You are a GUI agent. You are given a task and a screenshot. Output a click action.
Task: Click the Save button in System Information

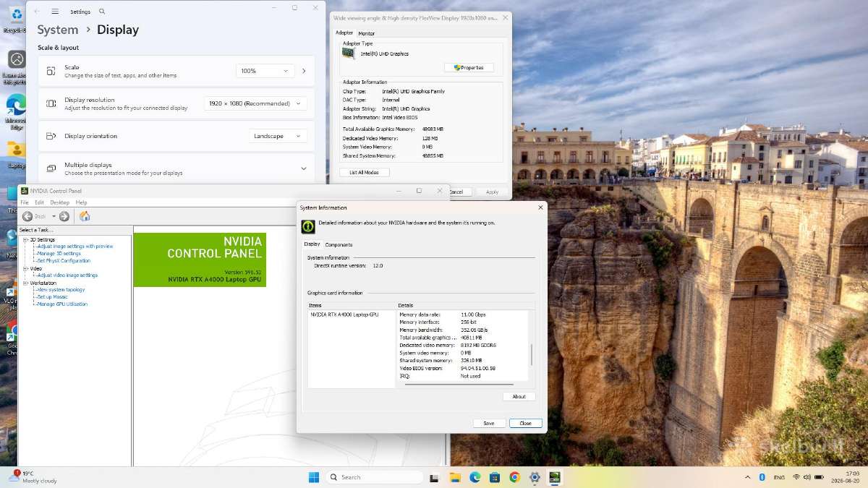click(489, 423)
